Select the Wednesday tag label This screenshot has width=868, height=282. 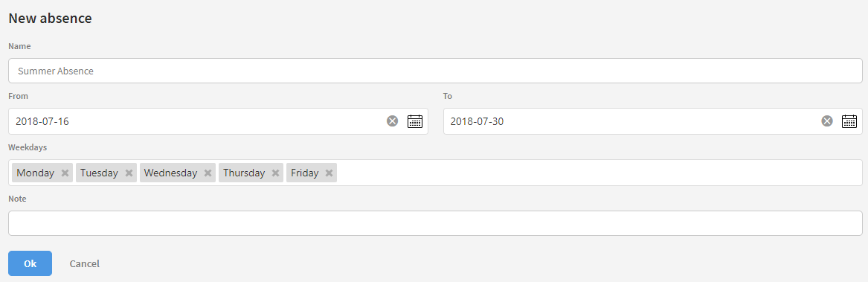pyautogui.click(x=170, y=173)
